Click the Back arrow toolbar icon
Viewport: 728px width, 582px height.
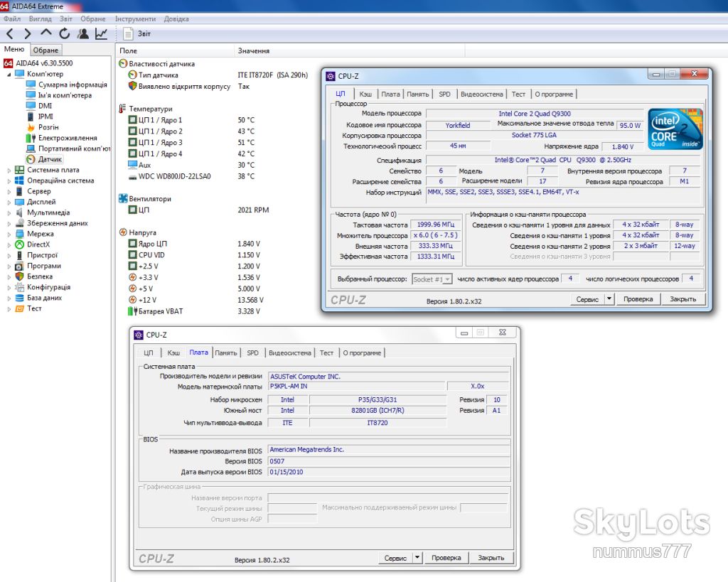click(x=10, y=34)
